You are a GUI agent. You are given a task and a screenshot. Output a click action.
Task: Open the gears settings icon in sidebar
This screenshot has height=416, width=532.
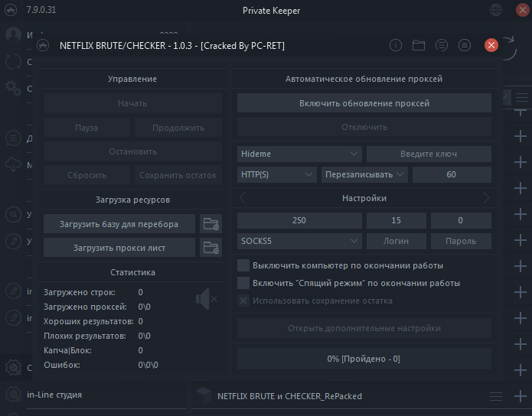coord(13,88)
